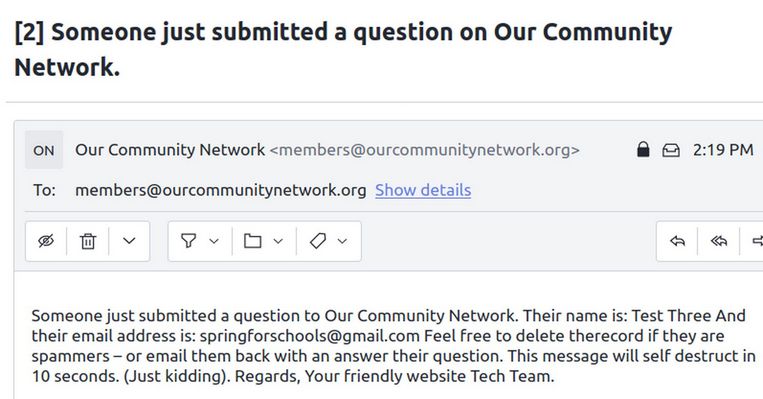The image size is (763, 399).
Task: Click the 2:19 PM timestamp
Action: click(x=723, y=150)
